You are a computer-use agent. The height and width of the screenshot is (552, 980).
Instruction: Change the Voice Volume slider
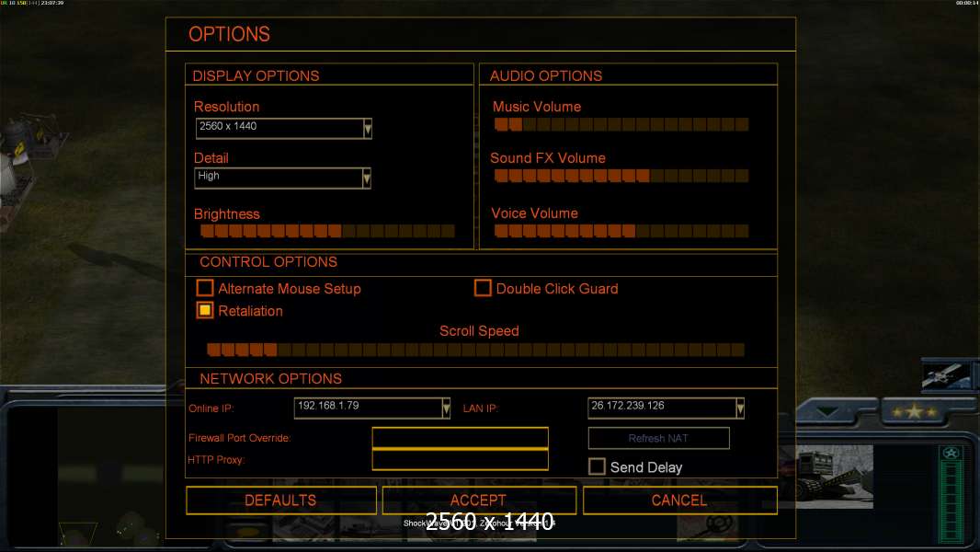(621, 231)
